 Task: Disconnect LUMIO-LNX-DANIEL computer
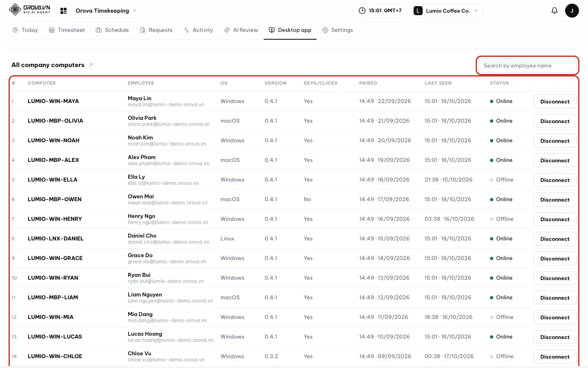click(555, 239)
